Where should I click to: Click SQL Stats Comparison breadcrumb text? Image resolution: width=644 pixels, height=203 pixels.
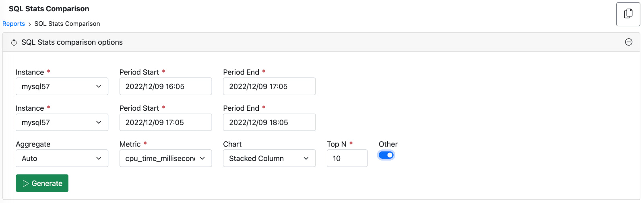(x=67, y=24)
